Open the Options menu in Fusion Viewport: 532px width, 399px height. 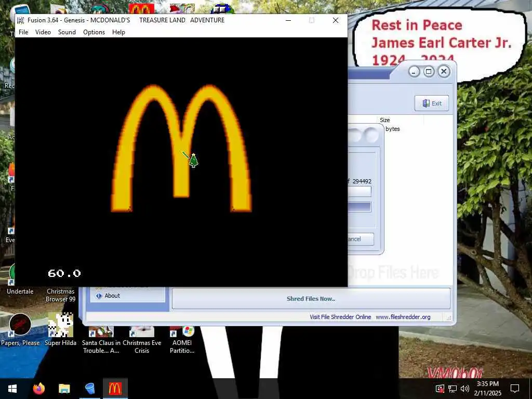pyautogui.click(x=94, y=32)
